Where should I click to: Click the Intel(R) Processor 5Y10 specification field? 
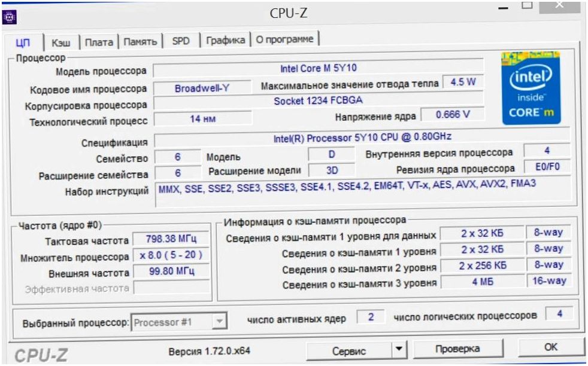(362, 138)
